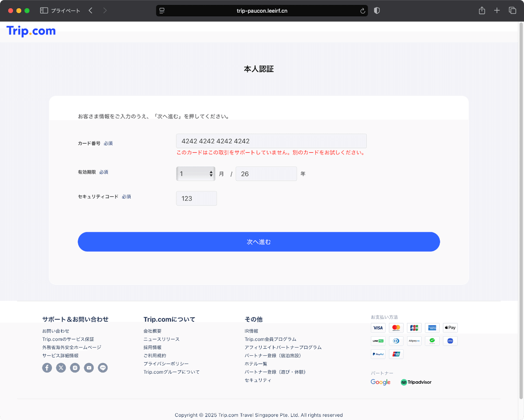The image size is (524, 420).
Task: Click the red card error message text
Action: [270, 153]
